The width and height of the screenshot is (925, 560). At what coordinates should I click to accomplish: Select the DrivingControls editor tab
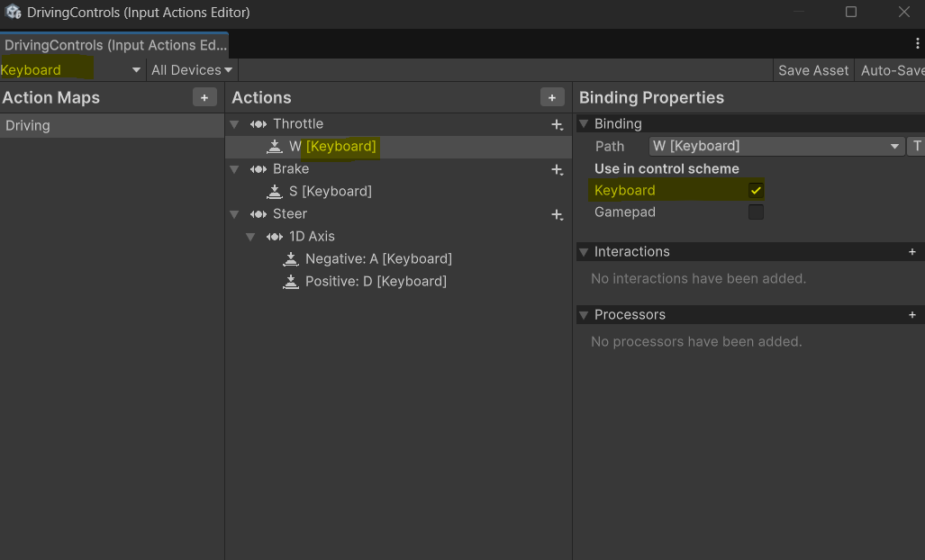click(x=113, y=45)
